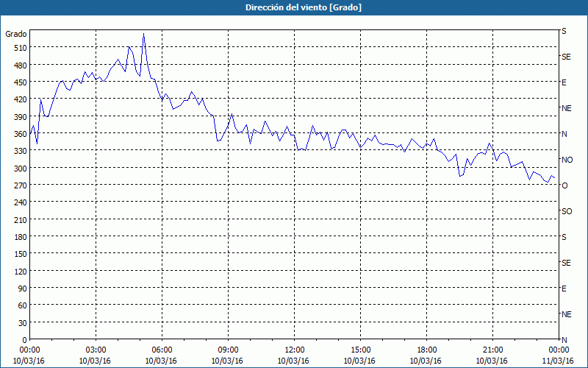Click the 90 left axis label

point(23,289)
